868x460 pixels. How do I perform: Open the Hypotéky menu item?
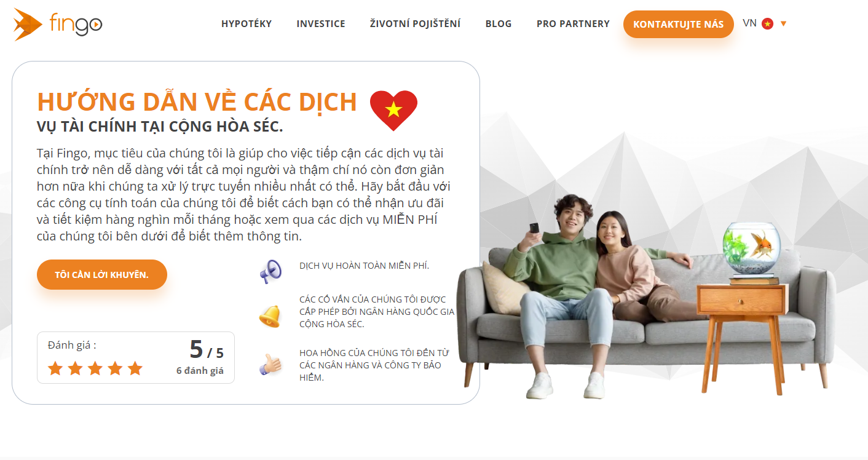pos(247,24)
